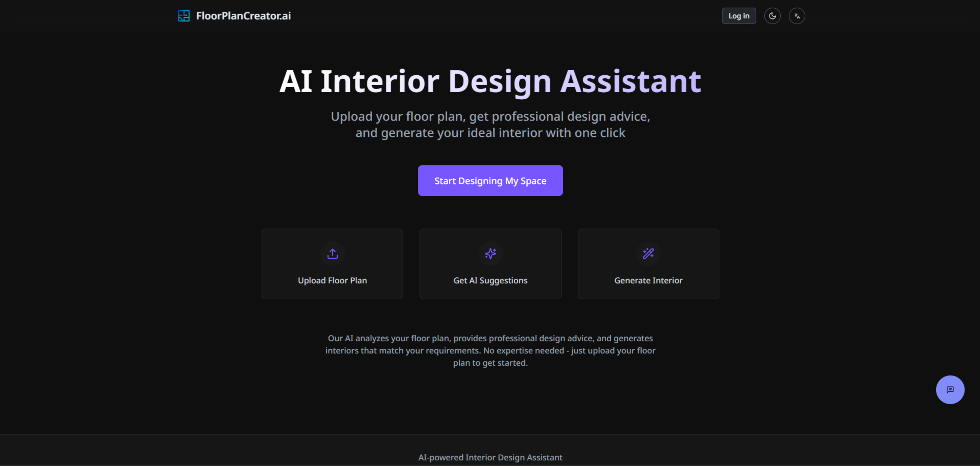Click 'No expertise needed' sentence in description

(523, 351)
